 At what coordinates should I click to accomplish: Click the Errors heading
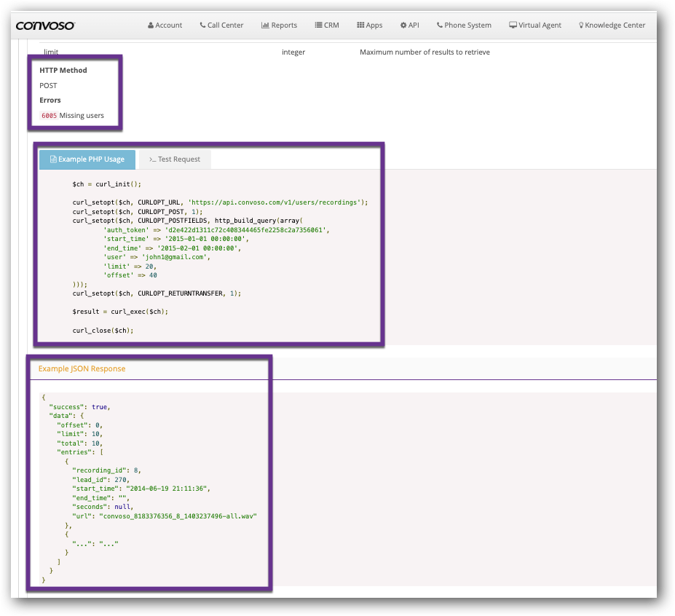(x=50, y=100)
